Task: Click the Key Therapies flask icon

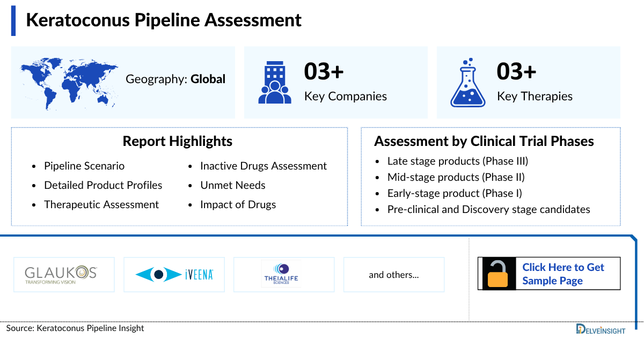Action: 468,82
